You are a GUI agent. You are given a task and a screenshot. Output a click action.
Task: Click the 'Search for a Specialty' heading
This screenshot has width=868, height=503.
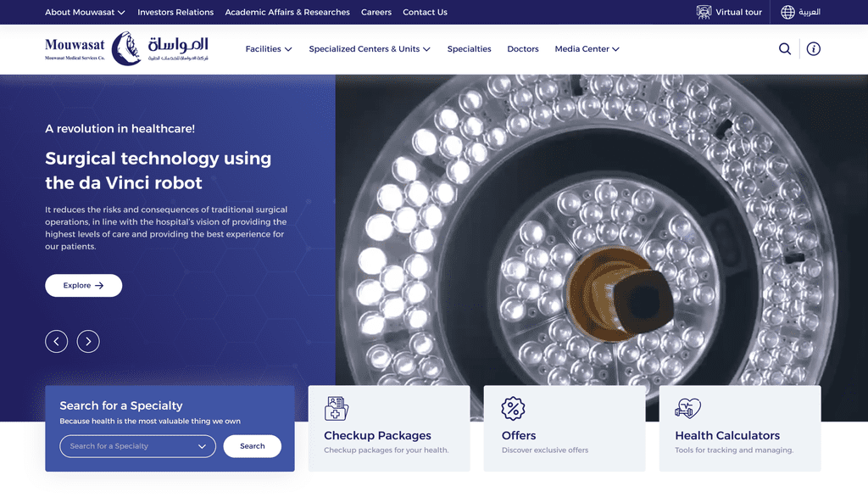120,405
